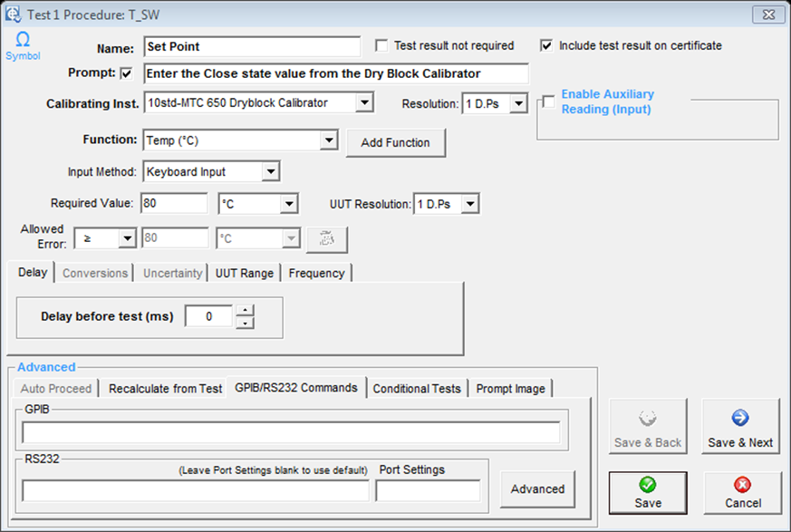The image size is (791, 532).
Task: Uncheck Include test result on certificate
Action: click(547, 45)
